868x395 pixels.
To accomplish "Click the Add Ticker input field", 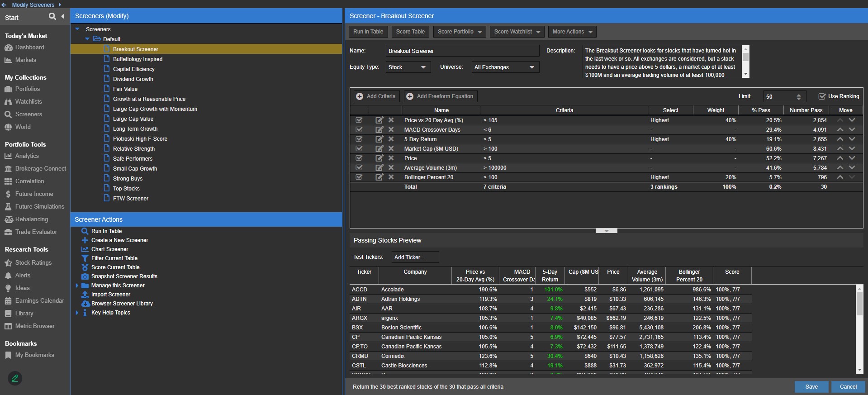I will point(415,257).
